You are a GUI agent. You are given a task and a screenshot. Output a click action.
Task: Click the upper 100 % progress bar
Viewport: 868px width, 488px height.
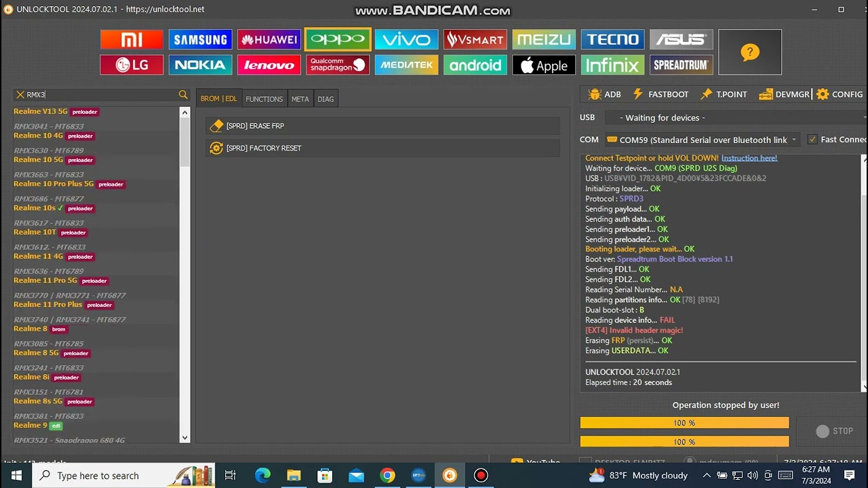684,423
